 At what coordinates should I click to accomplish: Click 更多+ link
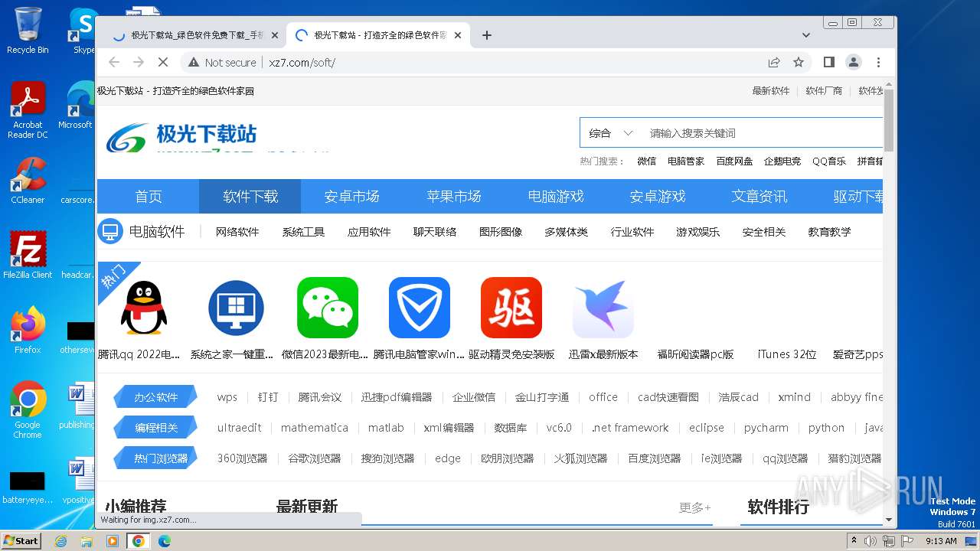tap(694, 507)
